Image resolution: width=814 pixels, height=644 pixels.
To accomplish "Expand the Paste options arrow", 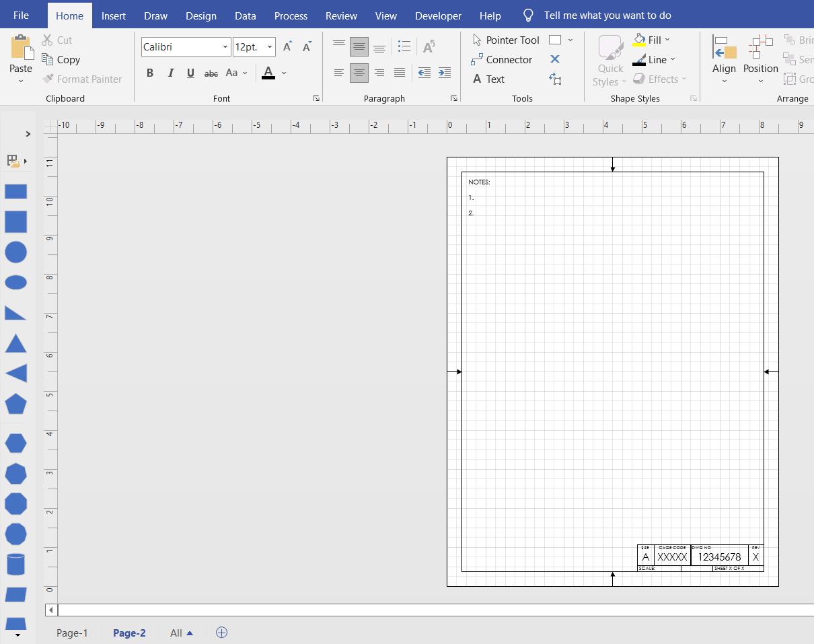I will pyautogui.click(x=21, y=81).
